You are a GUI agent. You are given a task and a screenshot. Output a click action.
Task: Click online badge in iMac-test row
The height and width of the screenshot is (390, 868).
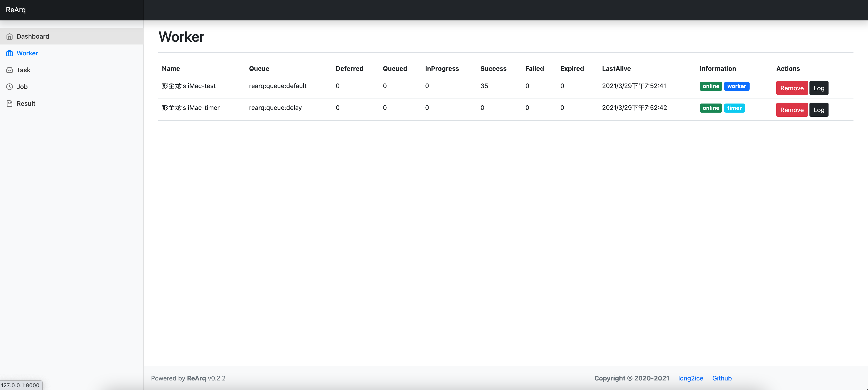pyautogui.click(x=711, y=86)
